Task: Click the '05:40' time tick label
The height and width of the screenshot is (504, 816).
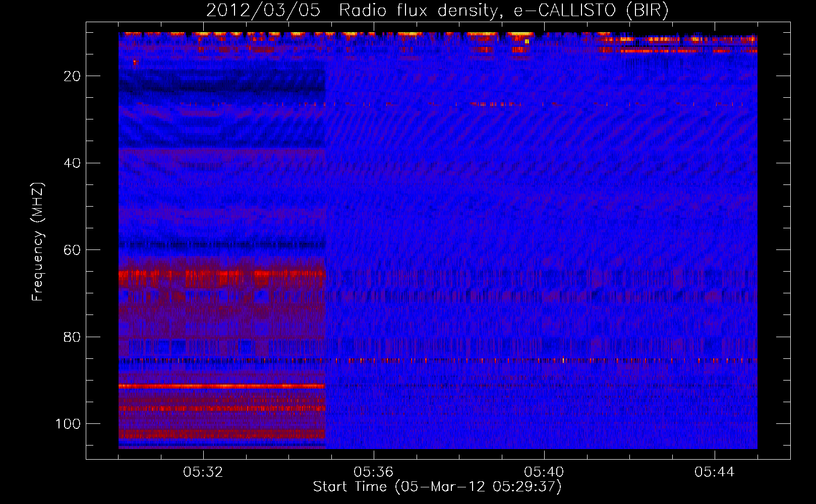Action: click(x=544, y=472)
